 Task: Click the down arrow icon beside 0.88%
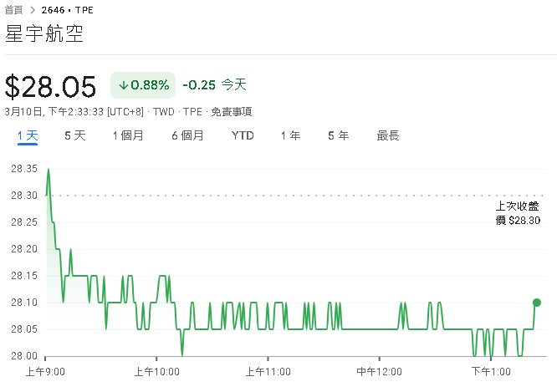coord(123,85)
